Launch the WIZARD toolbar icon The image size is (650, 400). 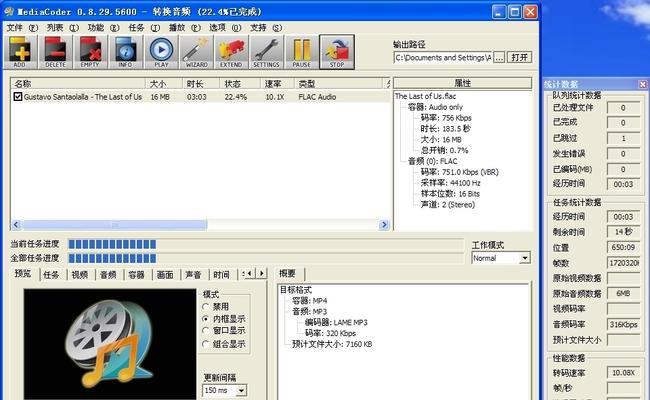coord(196,52)
